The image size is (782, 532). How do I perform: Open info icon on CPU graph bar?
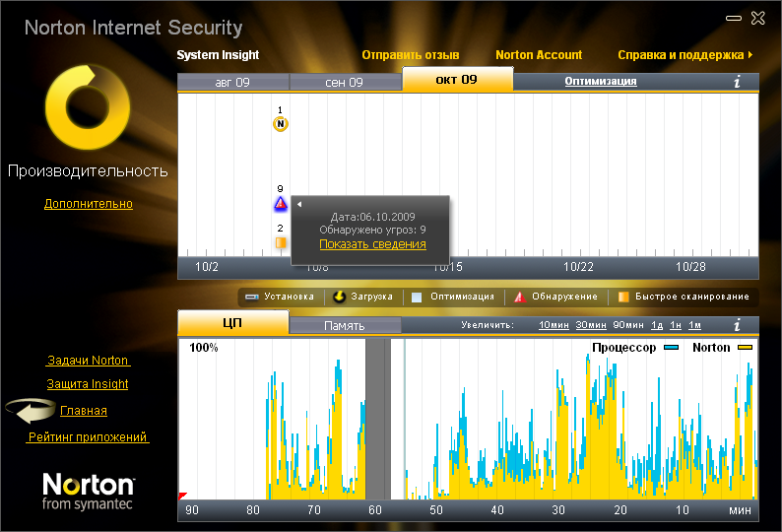[x=737, y=325]
